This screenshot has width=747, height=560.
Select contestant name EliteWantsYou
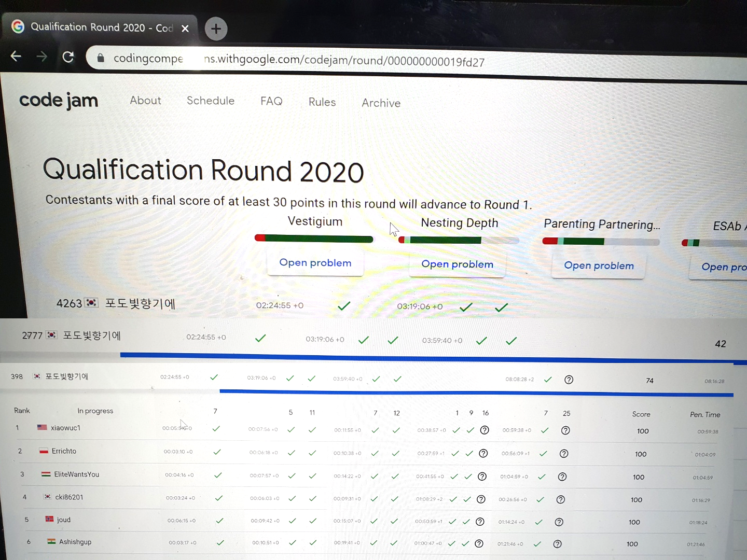pyautogui.click(x=76, y=474)
